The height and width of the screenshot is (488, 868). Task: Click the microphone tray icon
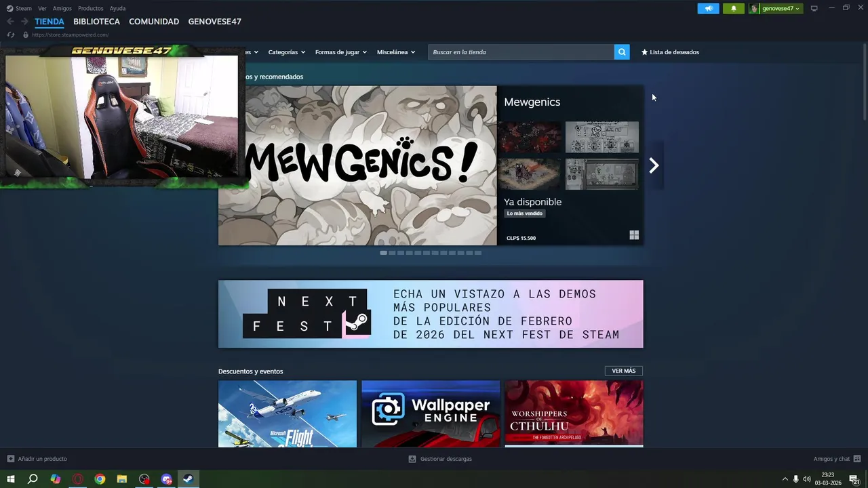(795, 479)
